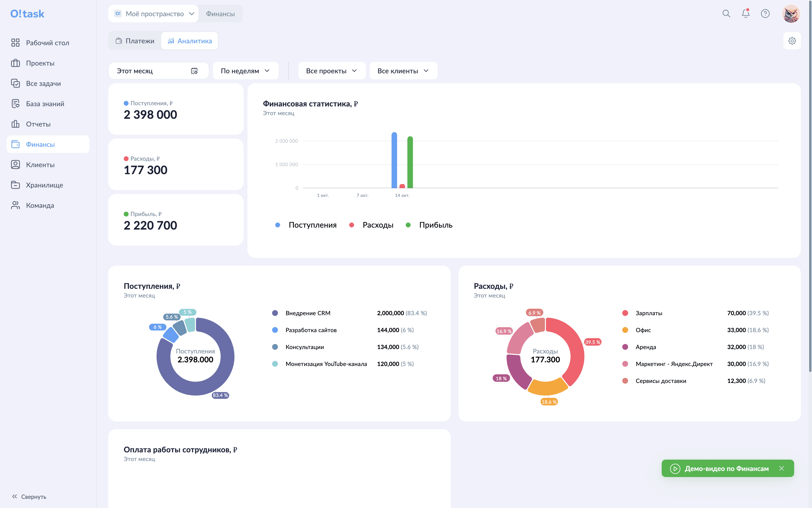Open the analytics settings gear
This screenshot has width=812, height=508.
(x=792, y=41)
